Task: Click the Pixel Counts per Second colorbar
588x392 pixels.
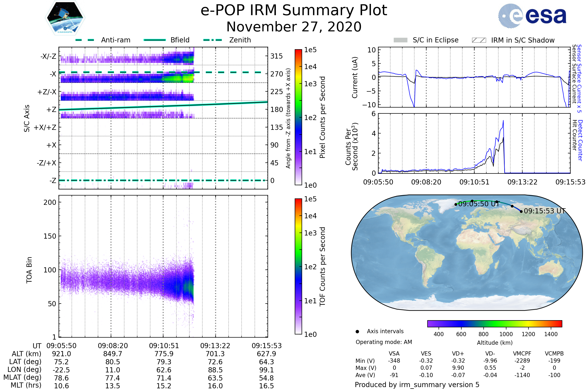Action: (x=298, y=117)
